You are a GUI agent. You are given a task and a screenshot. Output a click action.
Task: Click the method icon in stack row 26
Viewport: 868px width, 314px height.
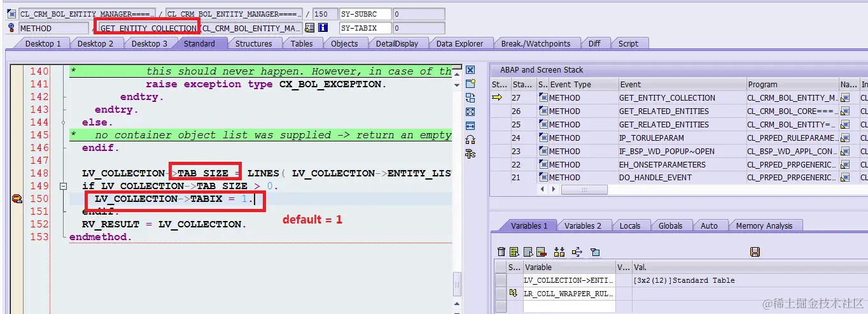click(x=543, y=111)
